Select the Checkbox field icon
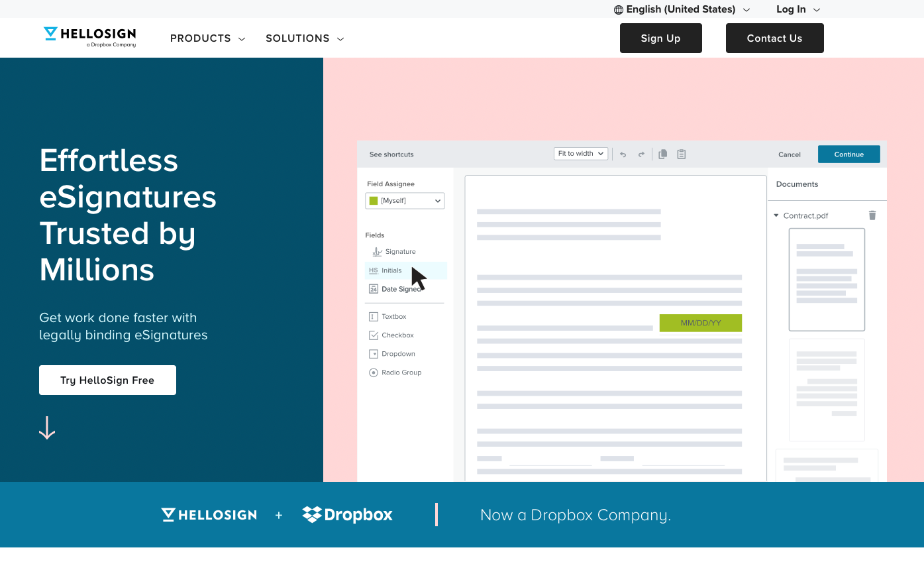Image resolution: width=924 pixels, height=566 pixels. click(374, 335)
